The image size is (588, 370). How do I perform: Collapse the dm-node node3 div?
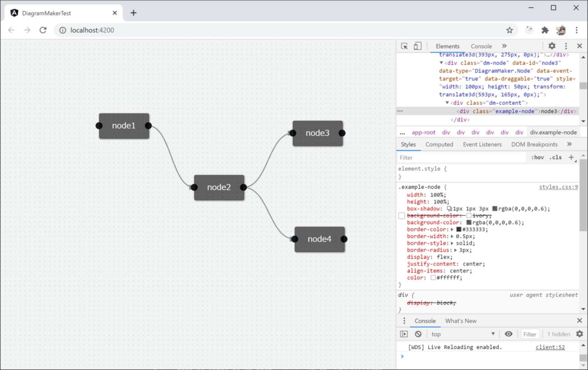(441, 63)
